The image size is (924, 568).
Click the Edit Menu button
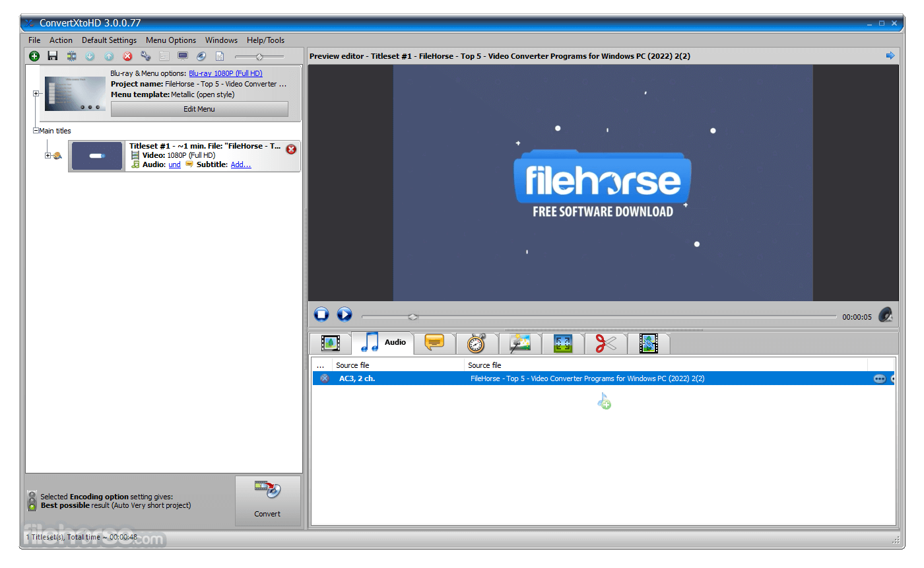click(199, 109)
